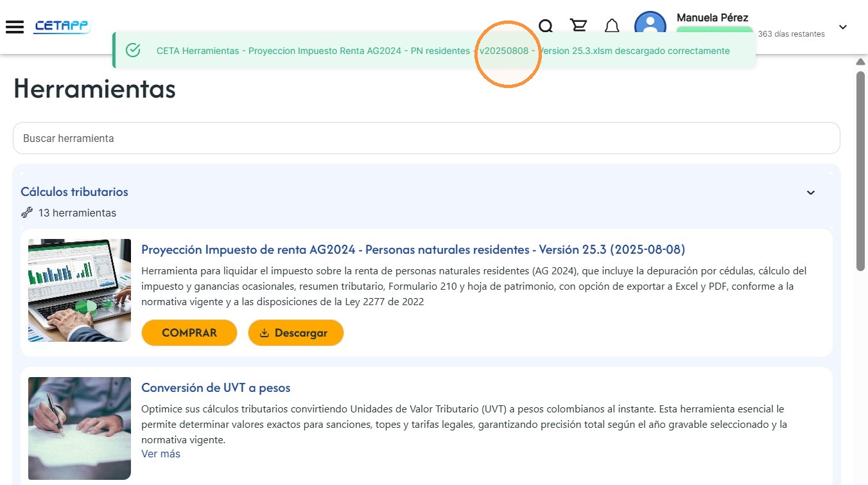868x485 pixels.
Task: Click the COMPRAR button
Action: (189, 333)
